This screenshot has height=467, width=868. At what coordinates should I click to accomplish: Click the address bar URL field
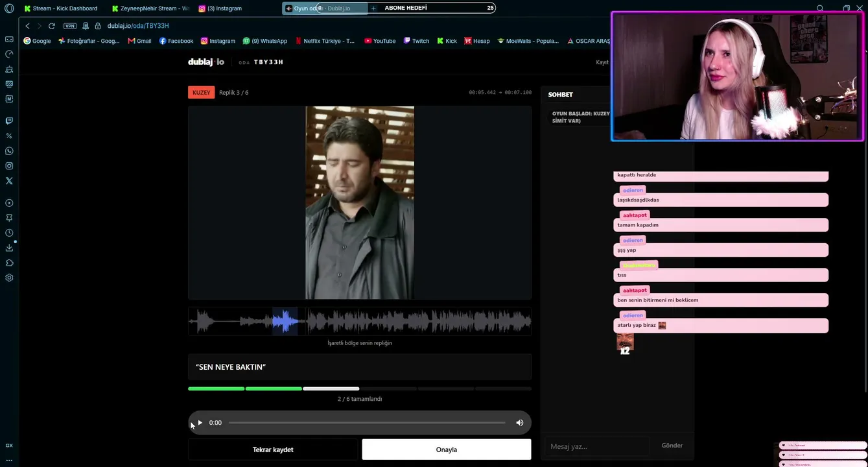tap(138, 26)
